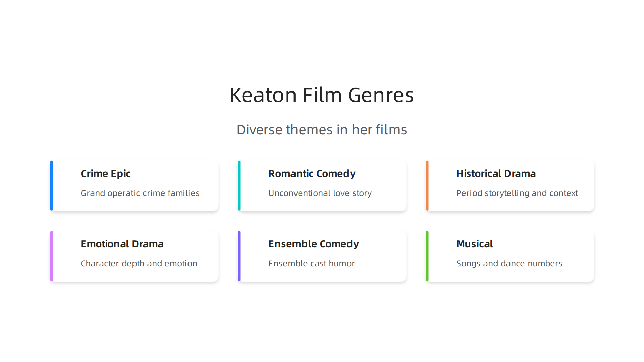Click 'Ensemble cast humor' description
This screenshot has height=362, width=644.
(x=311, y=263)
